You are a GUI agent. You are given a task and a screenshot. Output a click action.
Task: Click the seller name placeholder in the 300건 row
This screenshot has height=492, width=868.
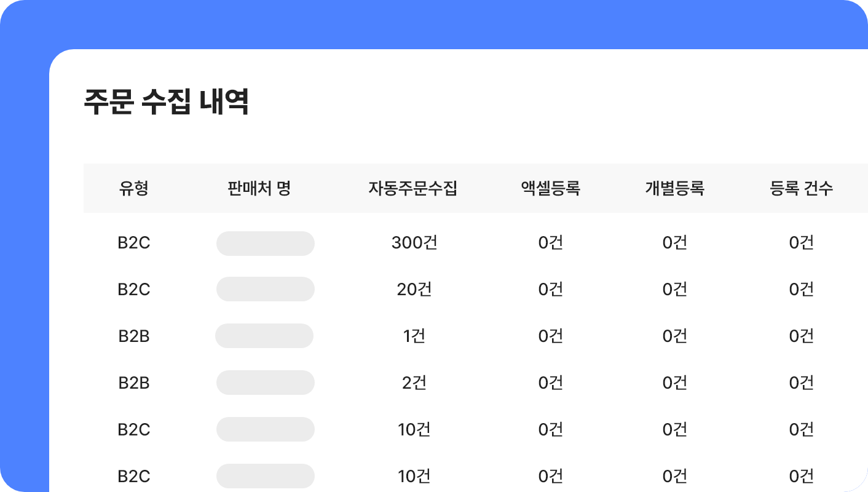(266, 244)
